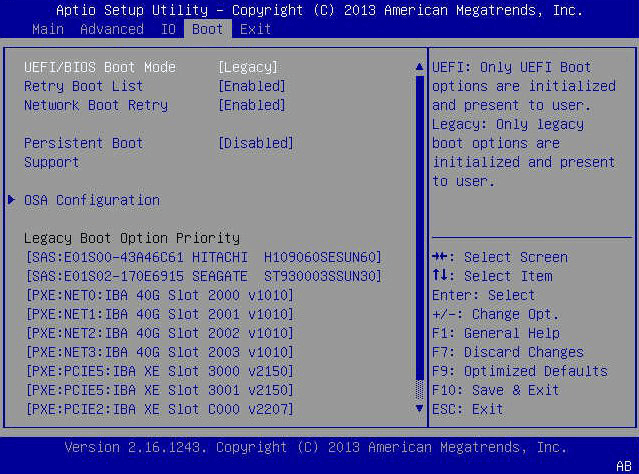Open the IO tab
Image resolution: width=639 pixels, height=474 pixels.
[167, 29]
